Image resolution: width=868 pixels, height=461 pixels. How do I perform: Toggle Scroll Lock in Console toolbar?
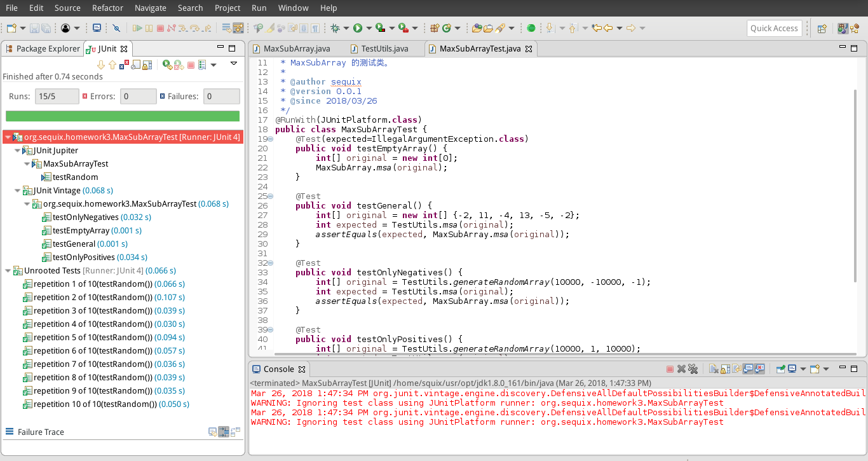pos(725,369)
